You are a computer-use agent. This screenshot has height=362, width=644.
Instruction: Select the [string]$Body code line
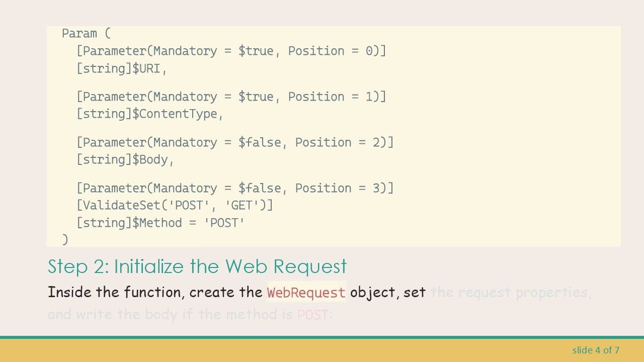[125, 160]
